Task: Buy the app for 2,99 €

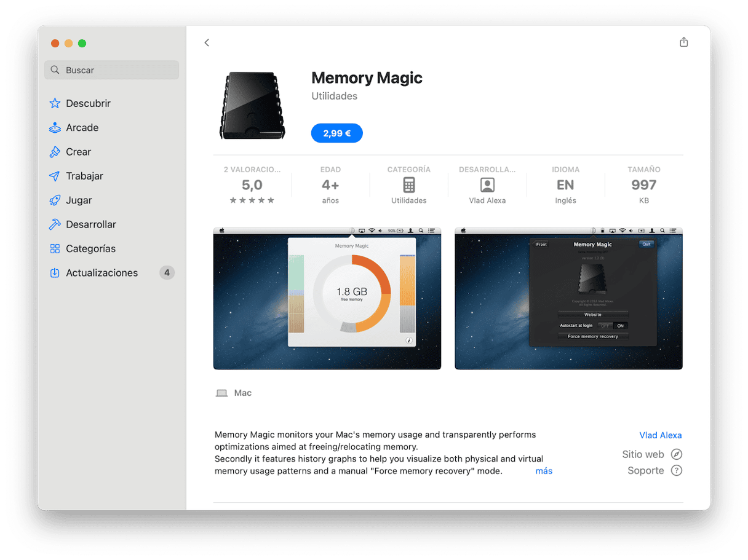Action: click(x=337, y=133)
